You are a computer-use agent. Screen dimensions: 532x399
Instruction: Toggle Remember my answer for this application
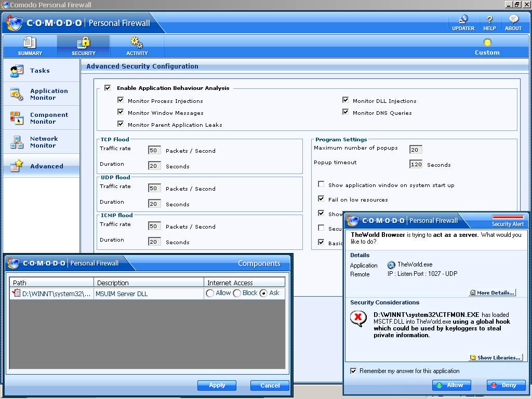pos(353,371)
